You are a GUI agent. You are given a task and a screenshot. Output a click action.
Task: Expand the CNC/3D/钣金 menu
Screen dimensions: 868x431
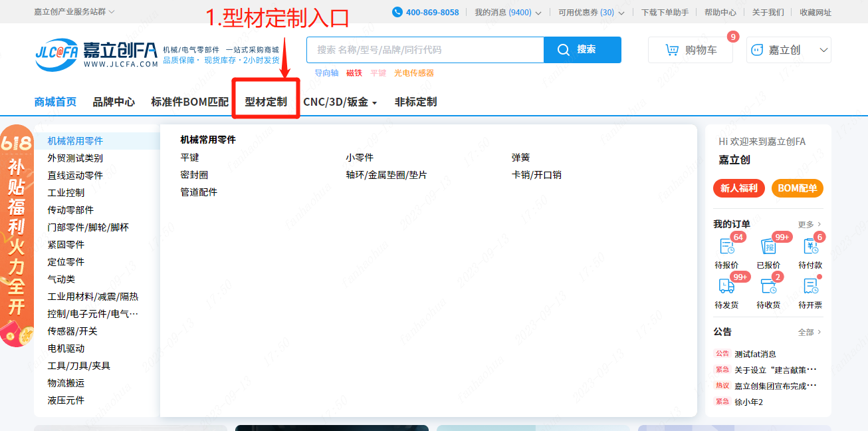click(x=340, y=102)
